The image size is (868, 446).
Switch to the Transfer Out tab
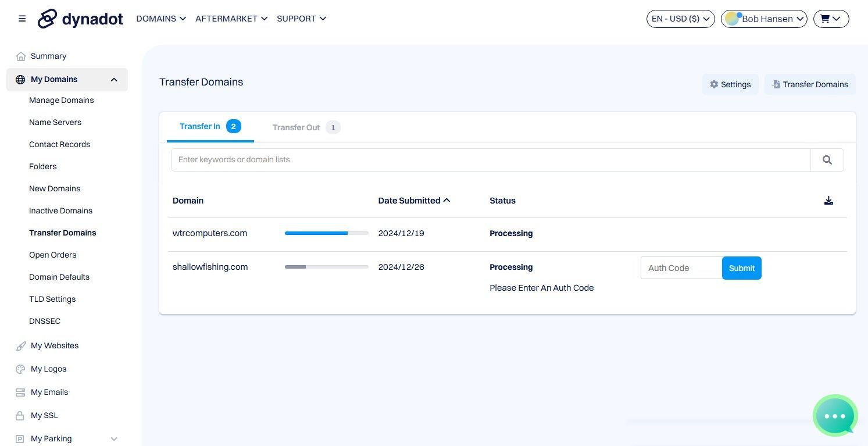[306, 127]
